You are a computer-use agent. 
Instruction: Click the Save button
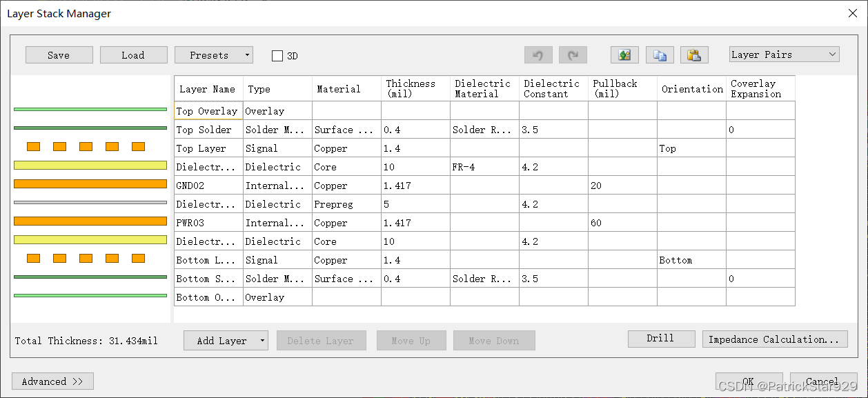pyautogui.click(x=59, y=55)
